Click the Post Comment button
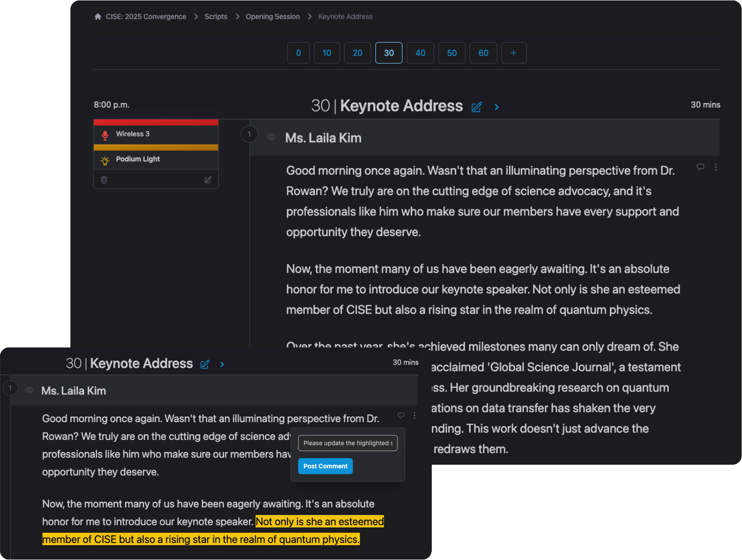Screen dimensions: 742x560 click(326, 466)
